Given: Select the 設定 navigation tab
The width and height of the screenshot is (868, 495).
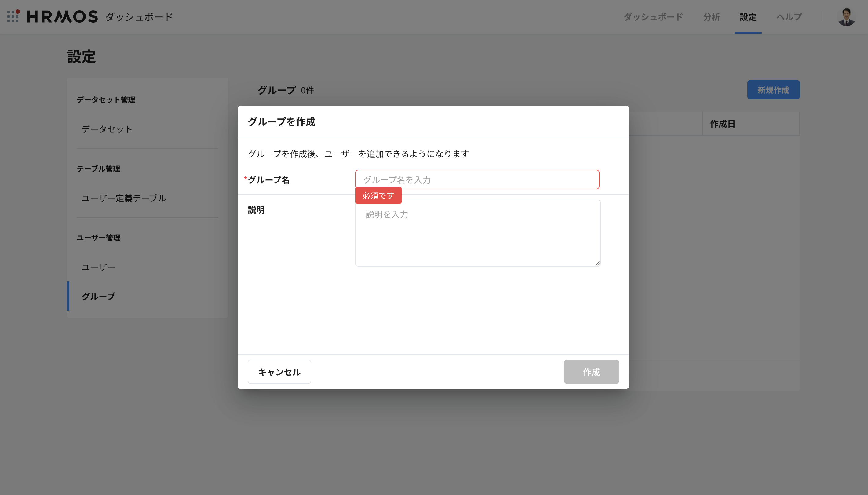Looking at the screenshot, I should (x=748, y=17).
